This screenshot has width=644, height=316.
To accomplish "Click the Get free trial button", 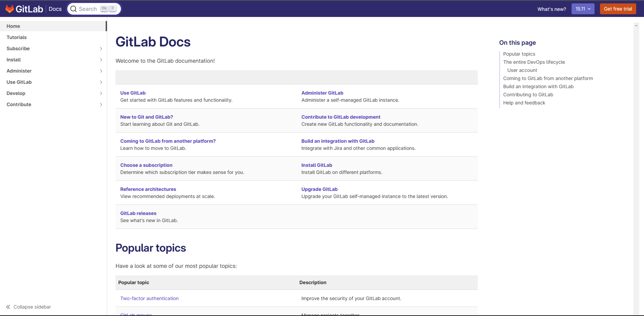I will 618,9.
